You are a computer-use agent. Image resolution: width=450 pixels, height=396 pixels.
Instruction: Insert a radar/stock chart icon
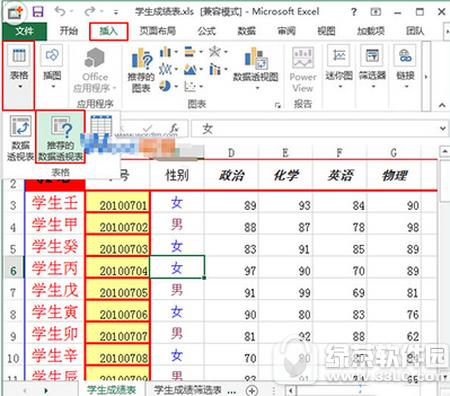tap(215, 51)
